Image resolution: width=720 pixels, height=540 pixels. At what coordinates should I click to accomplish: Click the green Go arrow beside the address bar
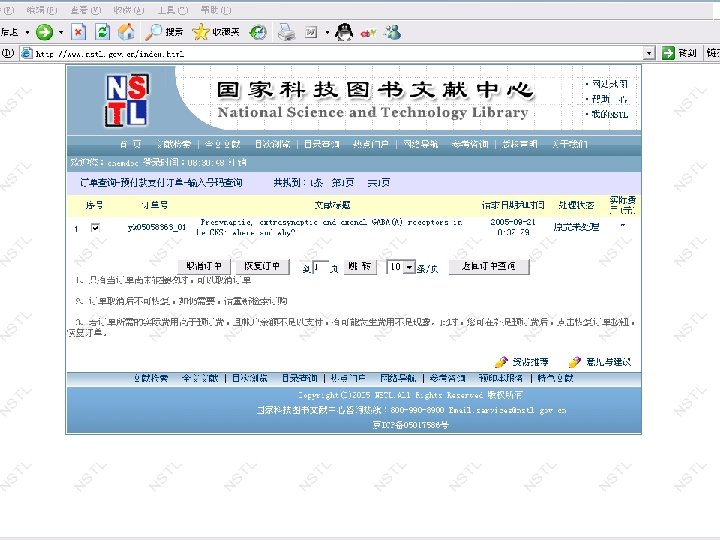tap(668, 53)
